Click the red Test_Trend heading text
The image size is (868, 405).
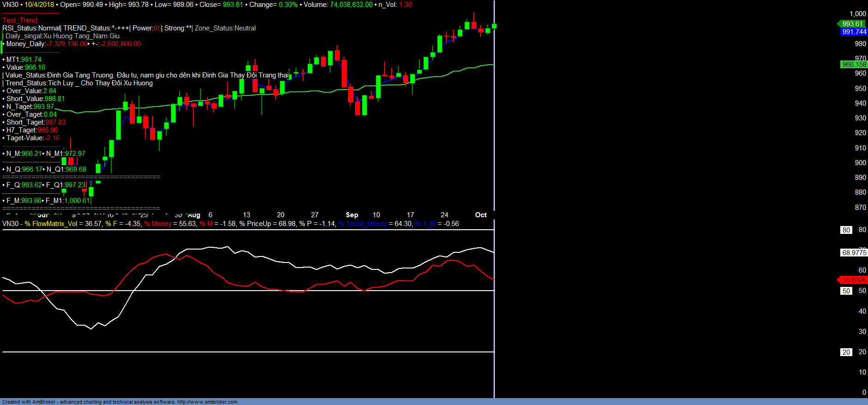pos(20,20)
